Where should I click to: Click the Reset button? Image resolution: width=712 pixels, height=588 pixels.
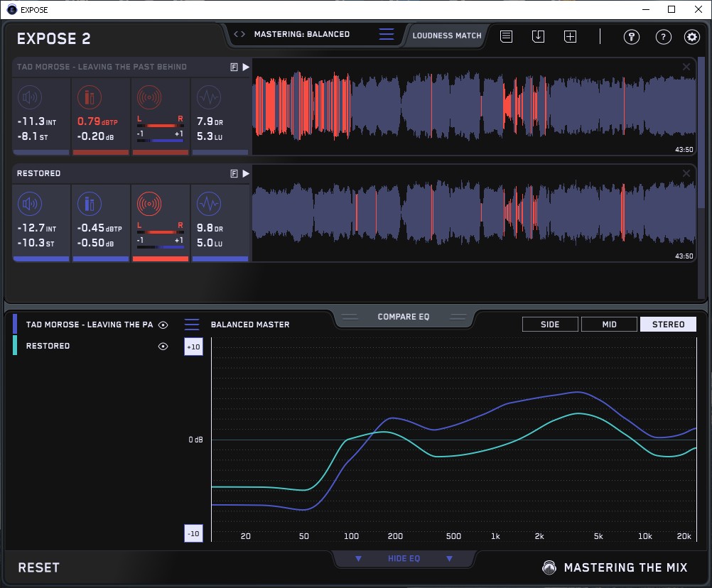pyautogui.click(x=39, y=567)
